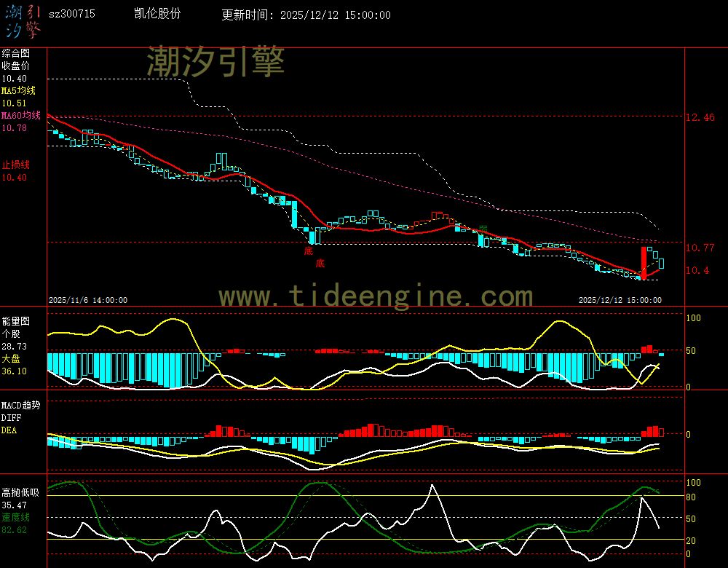728x568 pixels.
Task: Click the tall solid red candlestick
Action: [644, 263]
